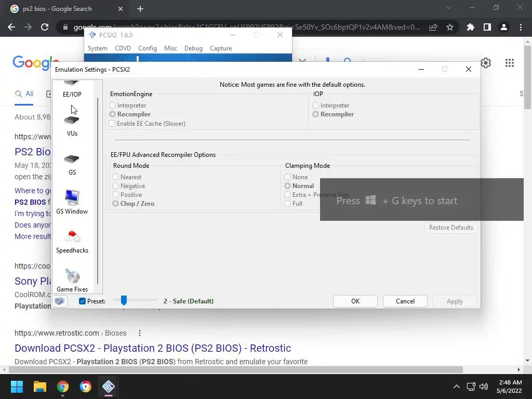Confirm settings with OK button
Image resolution: width=532 pixels, height=399 pixels.
click(355, 301)
